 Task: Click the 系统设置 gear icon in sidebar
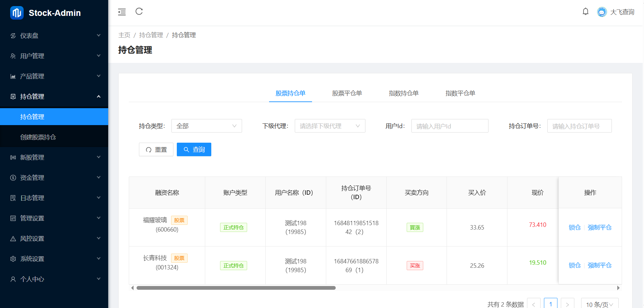[x=13, y=259]
